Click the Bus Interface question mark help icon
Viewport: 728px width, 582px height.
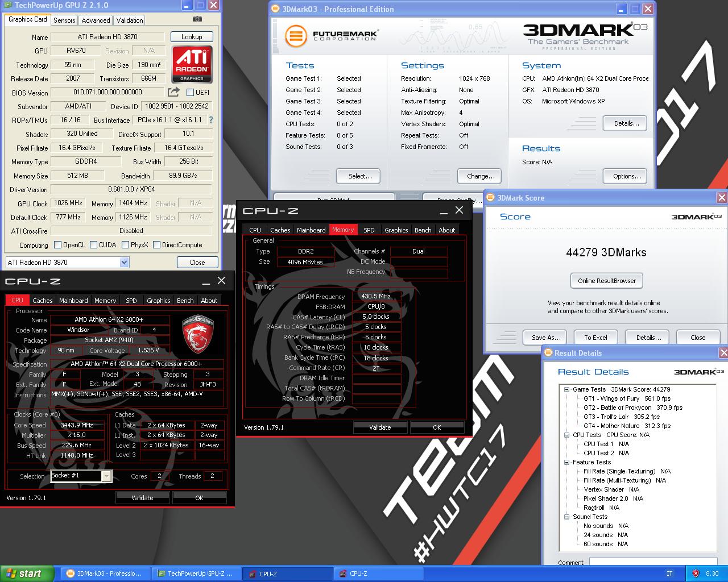[211, 120]
